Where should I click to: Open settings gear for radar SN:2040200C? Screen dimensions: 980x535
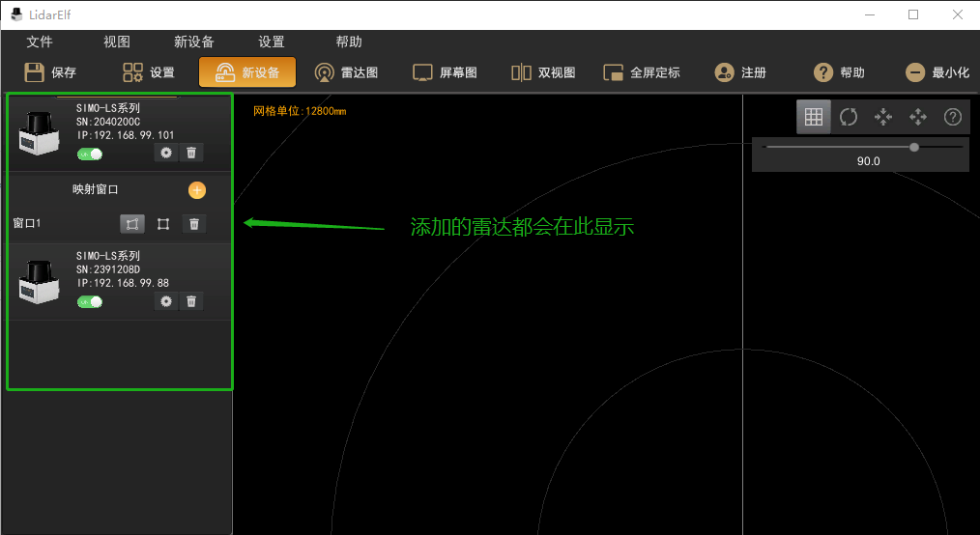[x=166, y=153]
